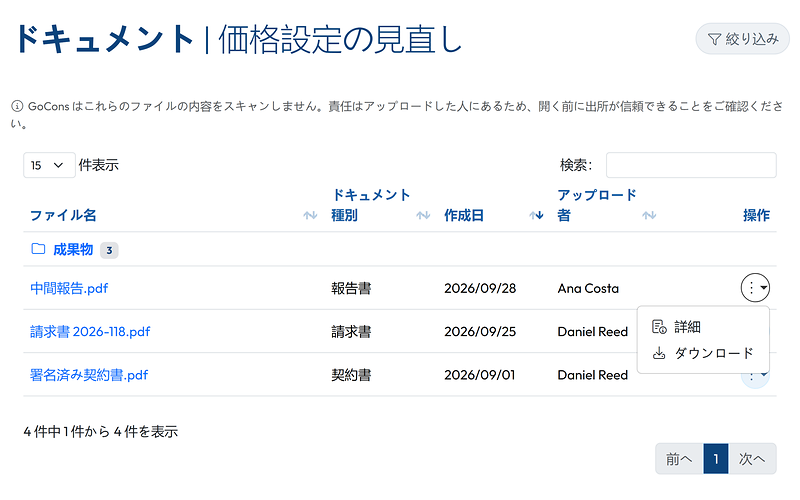This screenshot has height=500, width=800.
Task: Click the Ana Costa uploader cell
Action: 588,288
